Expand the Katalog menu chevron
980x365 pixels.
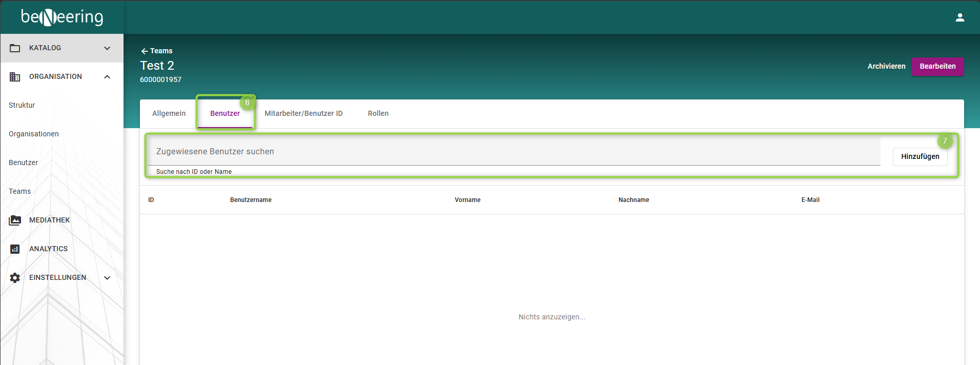coord(107,48)
